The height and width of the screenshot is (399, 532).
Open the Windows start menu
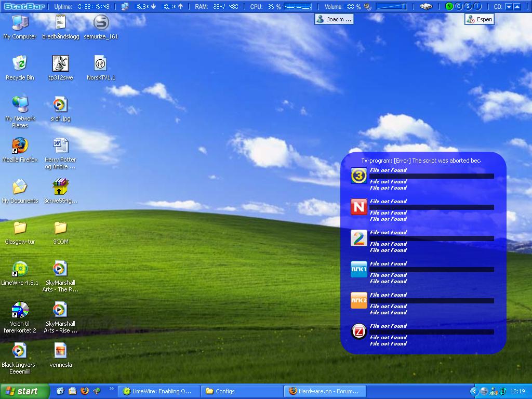click(24, 391)
